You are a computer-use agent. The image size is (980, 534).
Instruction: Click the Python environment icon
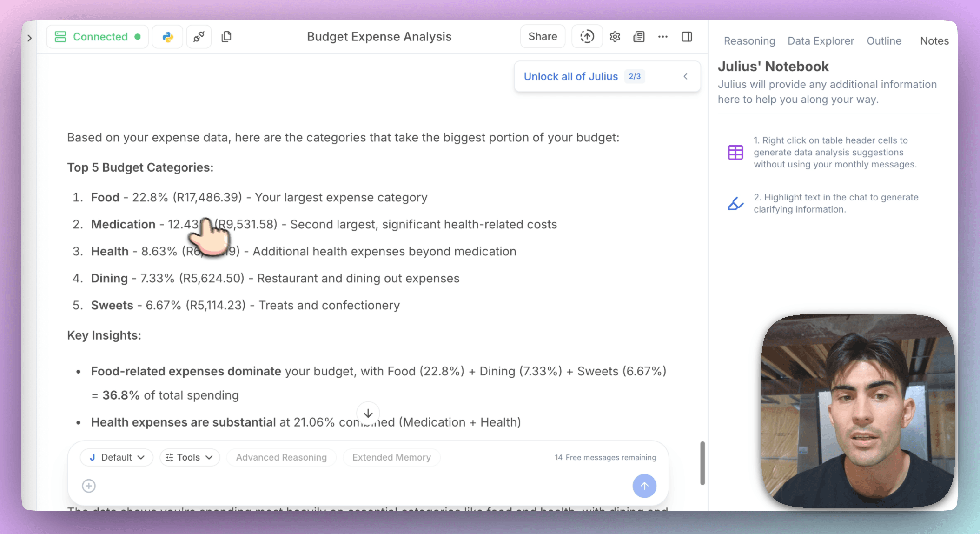[167, 36]
